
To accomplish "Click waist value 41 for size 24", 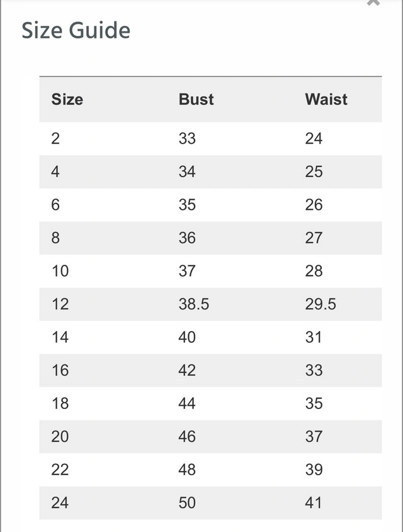I will (x=313, y=502).
